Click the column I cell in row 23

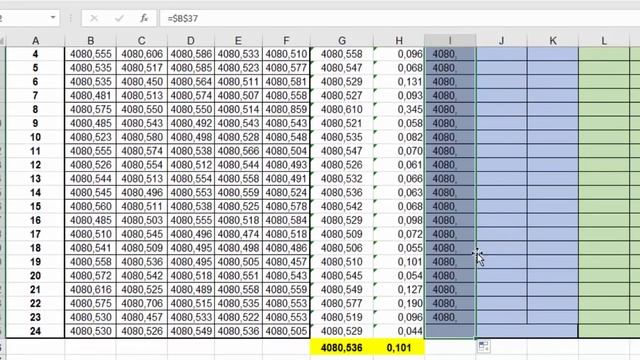[450, 317]
